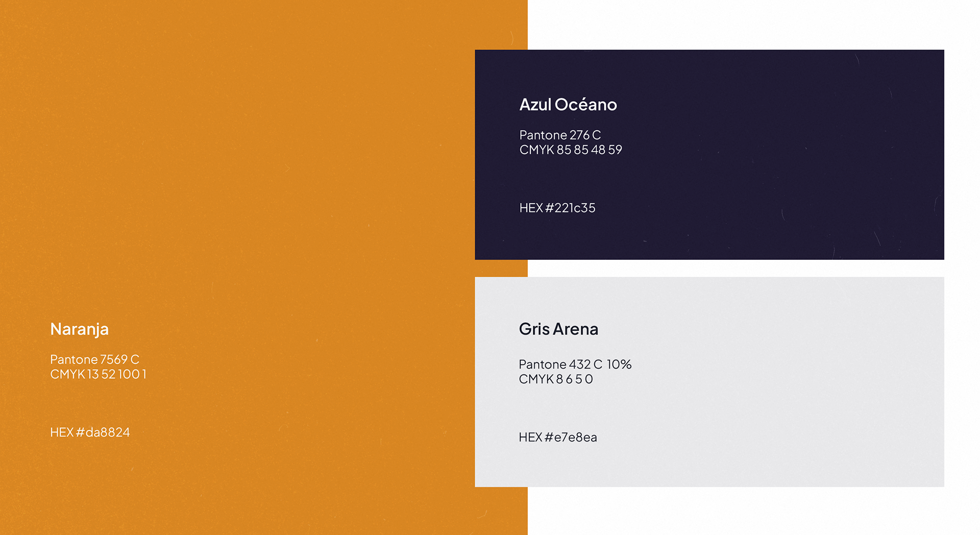Click the white area above the navy card
980x535 pixels.
click(753, 25)
